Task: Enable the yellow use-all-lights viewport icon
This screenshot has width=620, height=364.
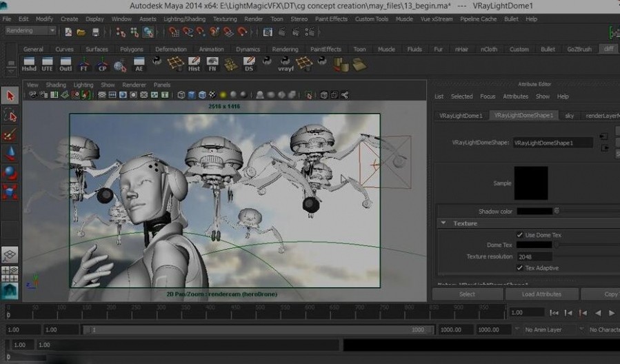Action: click(223, 95)
